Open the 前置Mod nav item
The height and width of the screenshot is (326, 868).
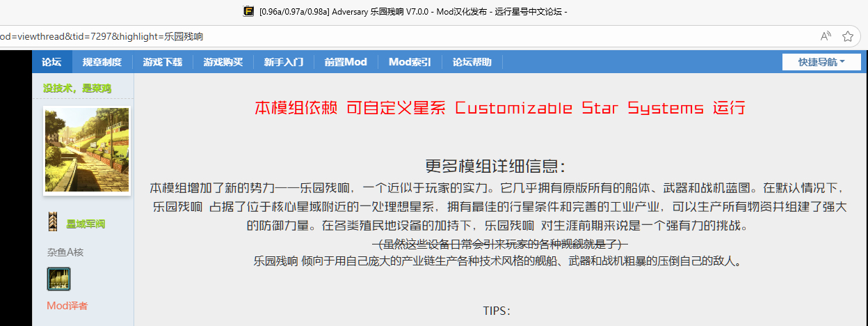345,62
